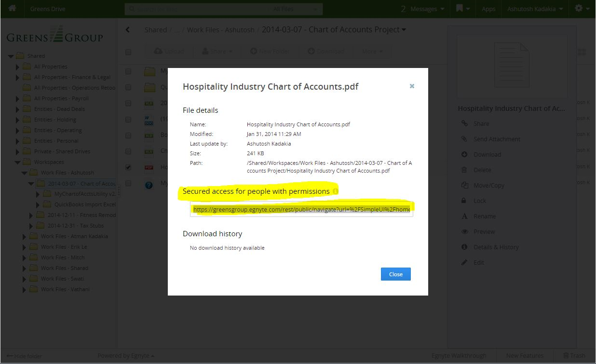Screen dimensions: 596x364
Task: Click Work Files - Ashutosh breadcrumb link
Action: click(220, 30)
